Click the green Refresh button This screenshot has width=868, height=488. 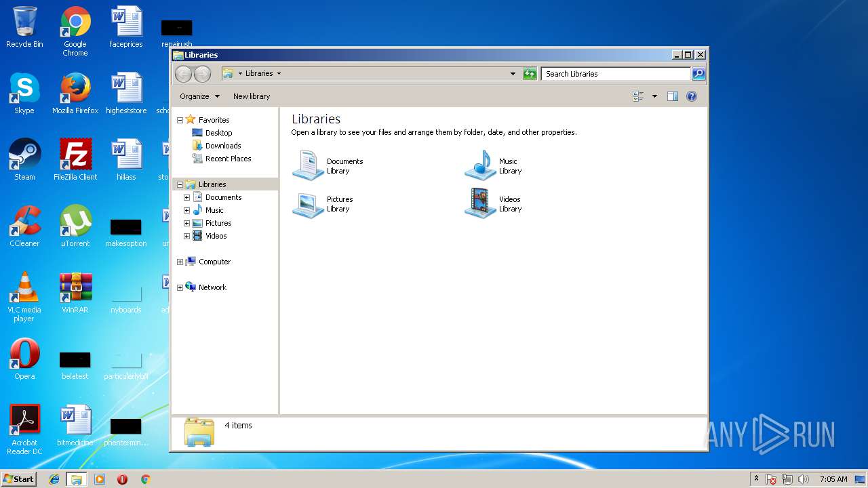(530, 74)
